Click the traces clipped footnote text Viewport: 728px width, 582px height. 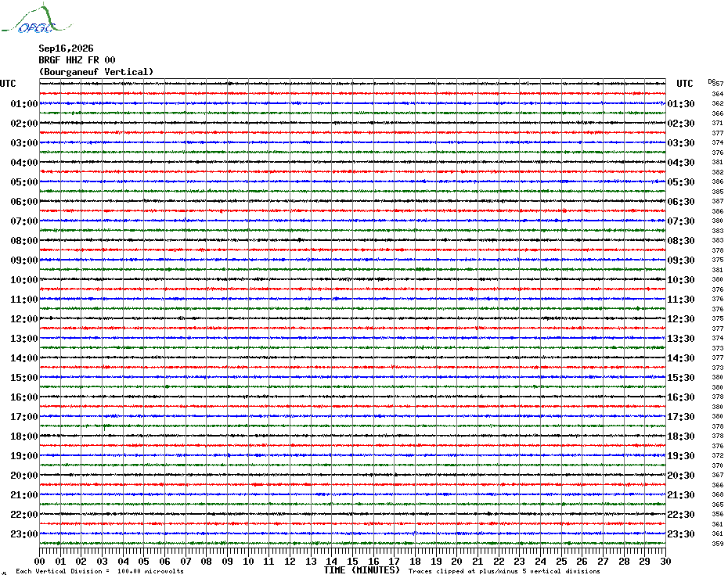pos(504,571)
